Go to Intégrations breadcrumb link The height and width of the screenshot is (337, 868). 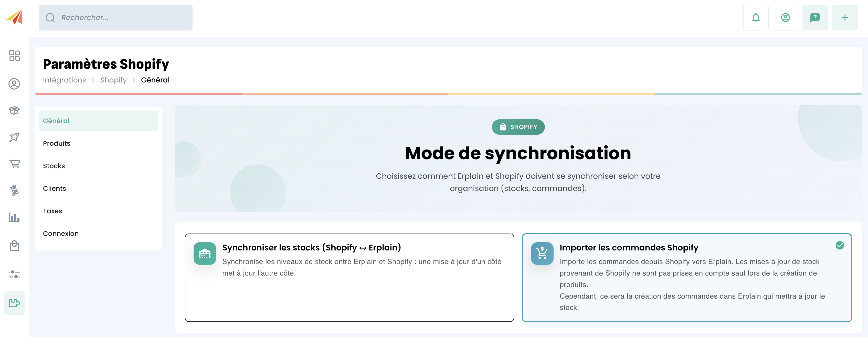[x=64, y=80]
